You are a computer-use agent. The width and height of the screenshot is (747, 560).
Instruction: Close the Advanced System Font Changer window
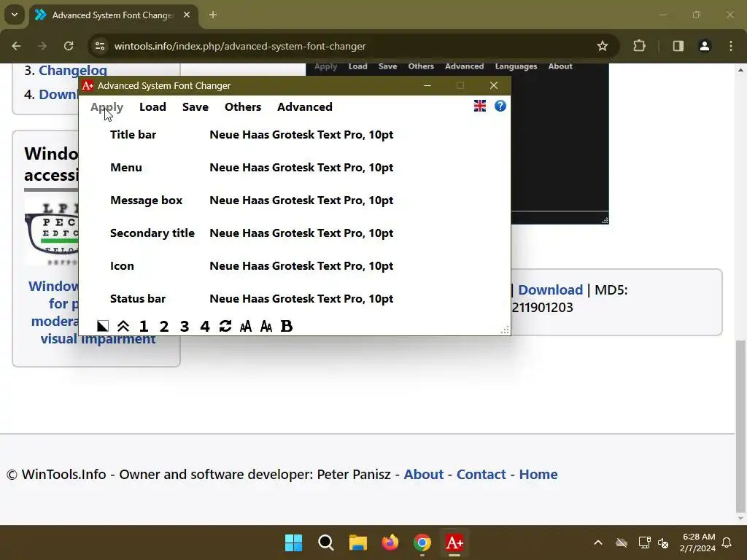point(494,86)
